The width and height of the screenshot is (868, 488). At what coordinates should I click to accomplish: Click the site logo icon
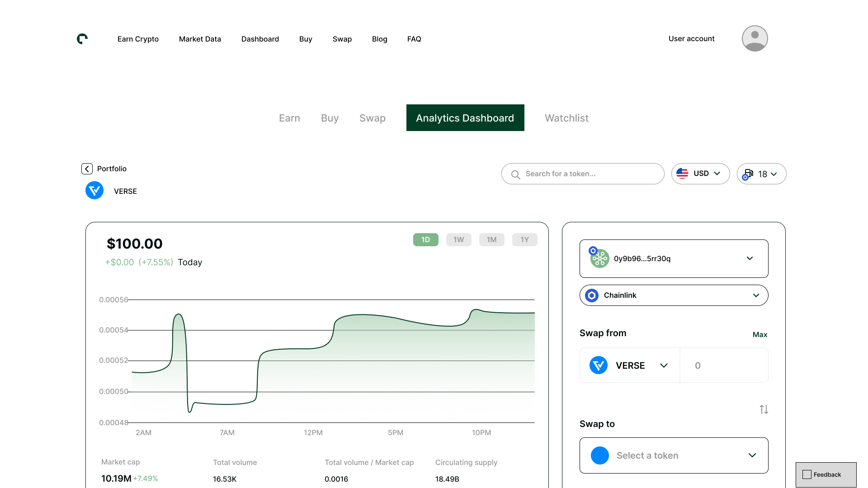(82, 39)
